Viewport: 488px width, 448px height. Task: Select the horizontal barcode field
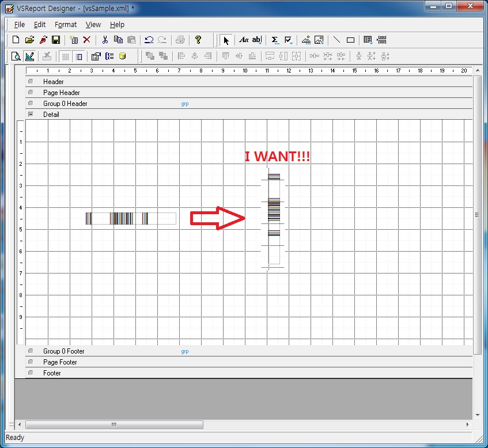click(x=131, y=218)
